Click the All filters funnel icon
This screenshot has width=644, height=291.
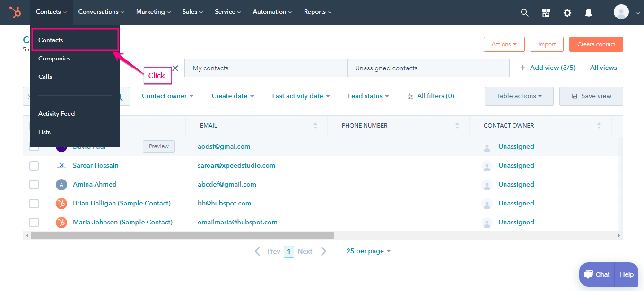click(x=410, y=96)
